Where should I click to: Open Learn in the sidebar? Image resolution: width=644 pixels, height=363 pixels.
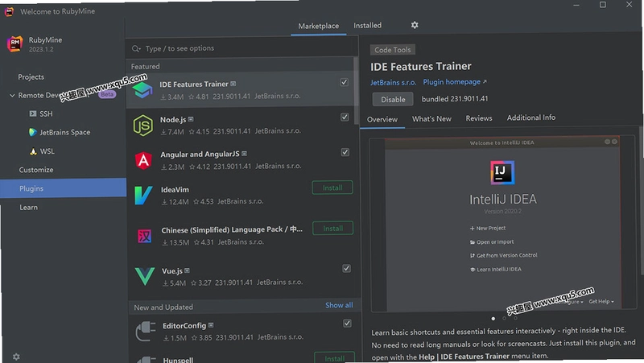(28, 208)
